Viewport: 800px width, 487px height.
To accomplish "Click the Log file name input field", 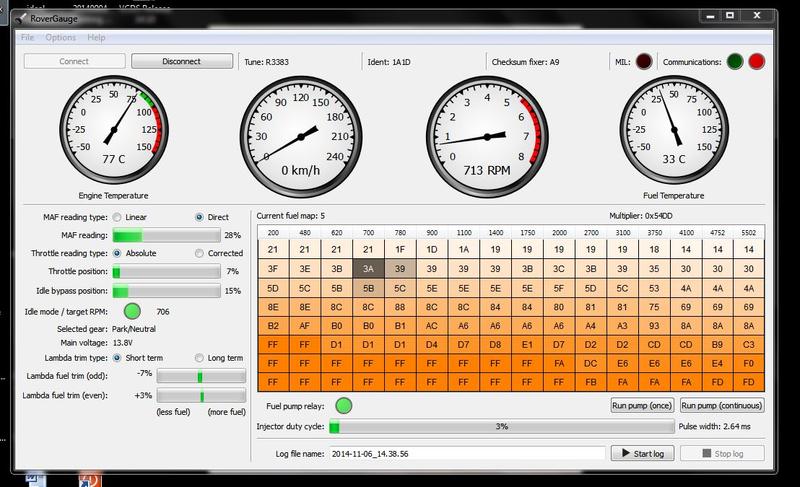I will tap(466, 453).
